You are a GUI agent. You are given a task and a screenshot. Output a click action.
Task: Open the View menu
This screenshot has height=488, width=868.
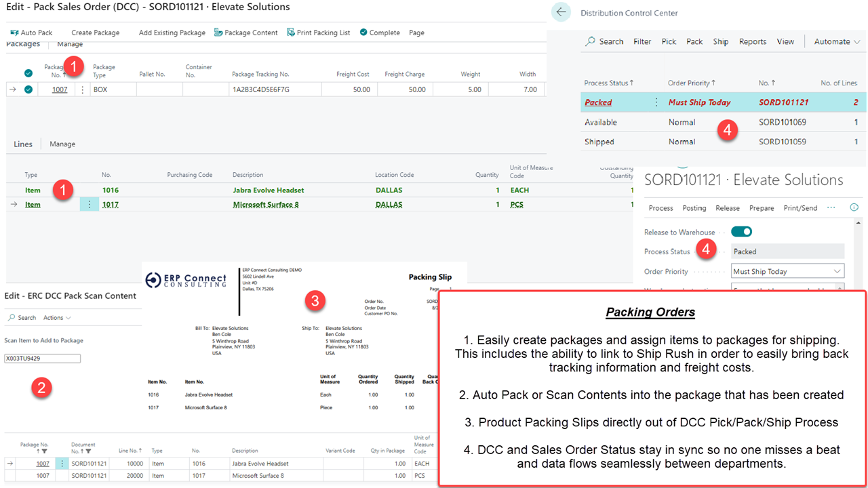point(785,41)
